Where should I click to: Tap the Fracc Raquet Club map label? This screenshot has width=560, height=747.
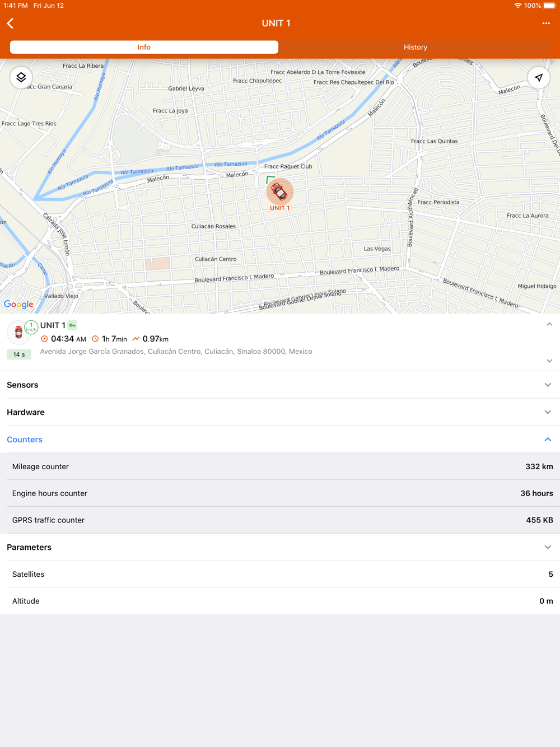[x=288, y=166]
